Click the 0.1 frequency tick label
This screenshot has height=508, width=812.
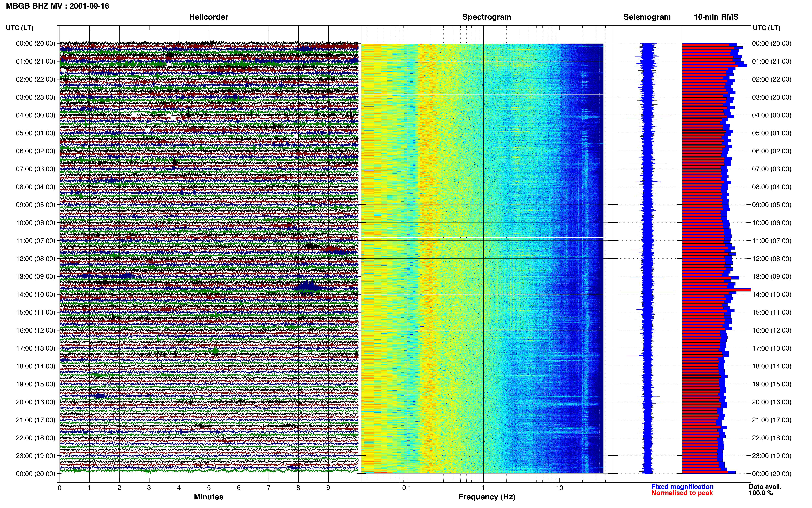407,488
